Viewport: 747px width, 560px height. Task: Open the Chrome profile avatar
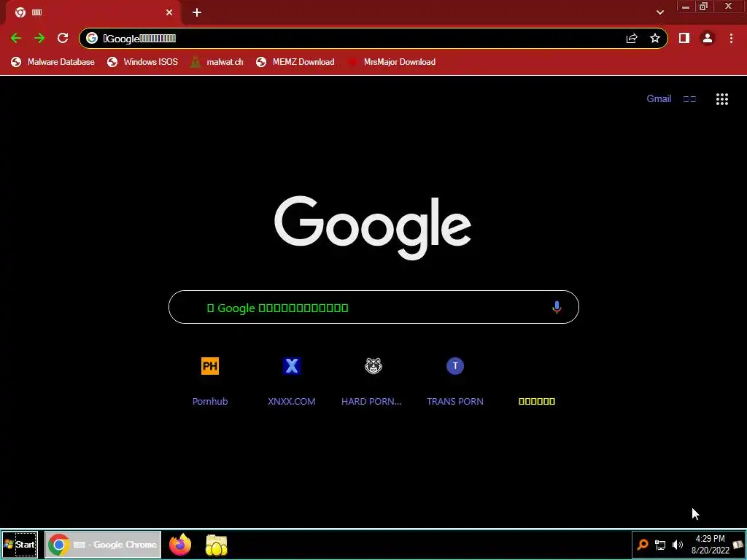tap(708, 38)
